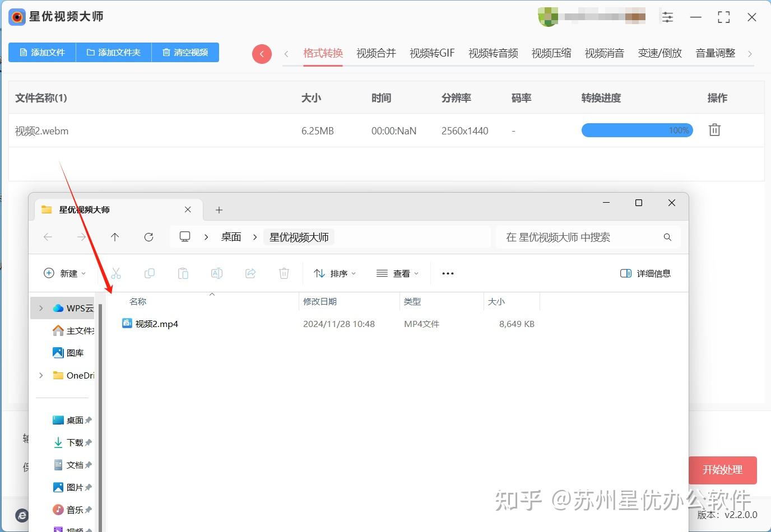Click the 清空视频 clear-videos icon
The image size is (771, 532).
click(166, 52)
